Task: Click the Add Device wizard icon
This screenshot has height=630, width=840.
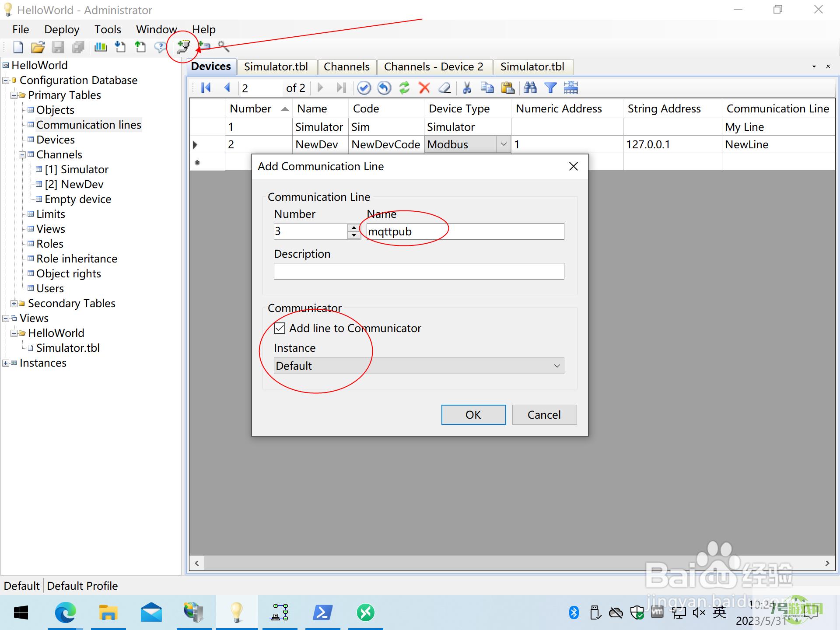Action: [x=204, y=46]
